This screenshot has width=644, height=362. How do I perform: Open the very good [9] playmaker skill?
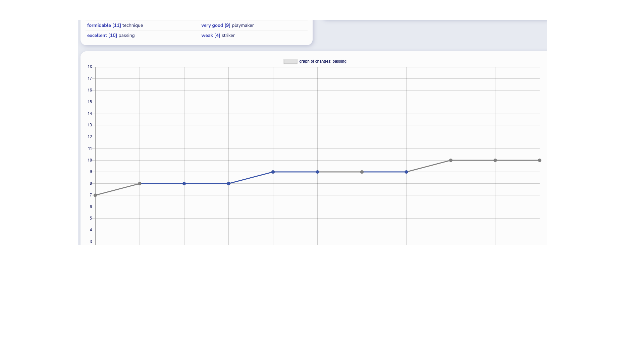(x=227, y=25)
